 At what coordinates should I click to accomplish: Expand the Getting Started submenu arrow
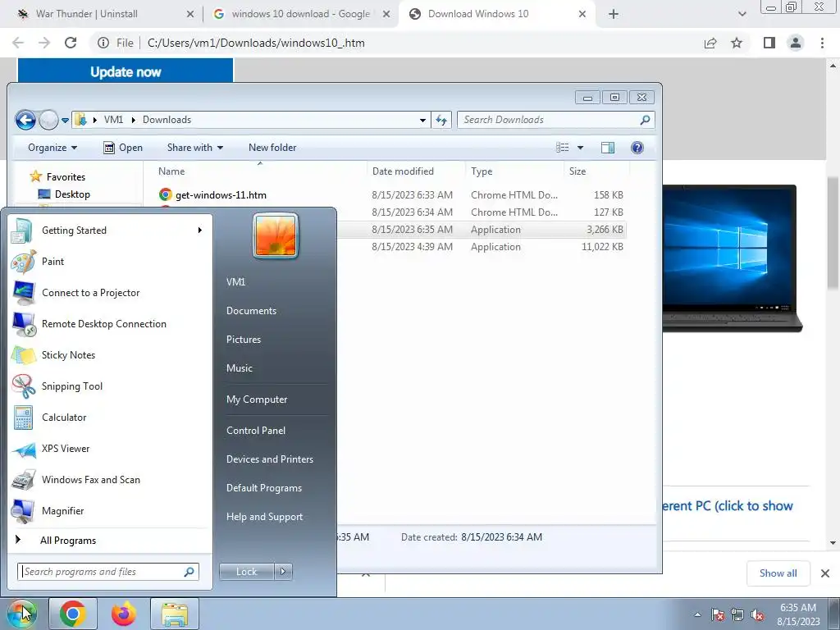200,231
